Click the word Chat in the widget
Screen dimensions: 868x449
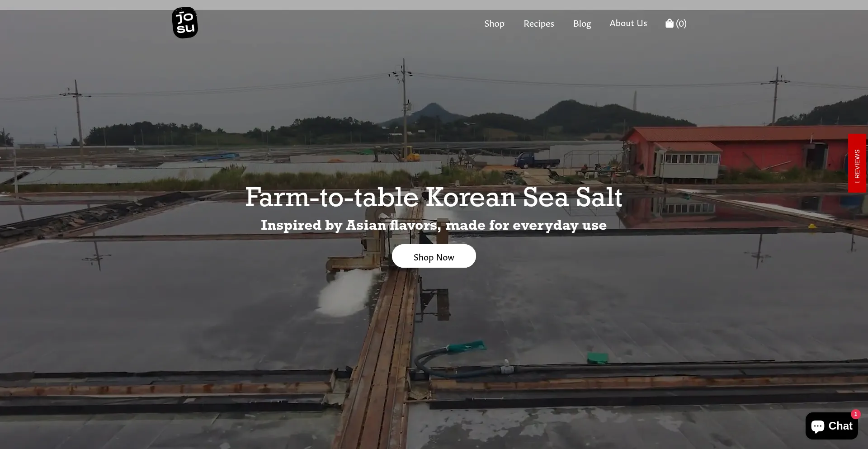tap(840, 426)
